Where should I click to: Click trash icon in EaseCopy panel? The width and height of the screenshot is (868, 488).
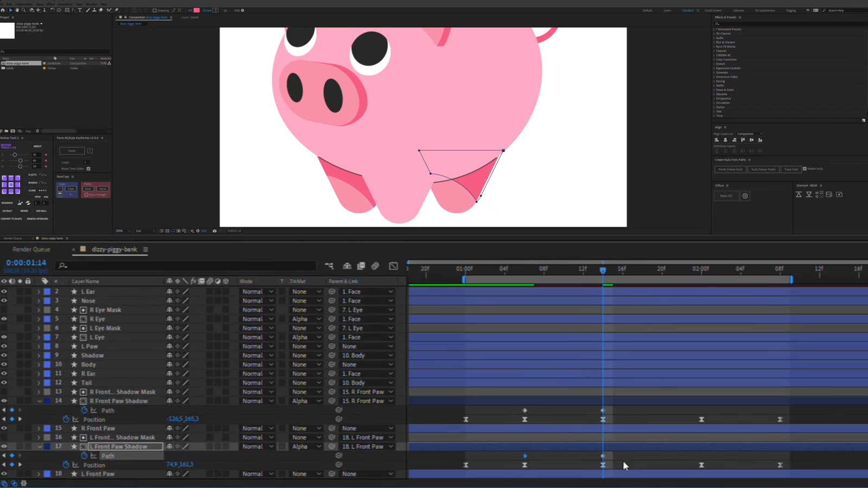click(x=60, y=194)
